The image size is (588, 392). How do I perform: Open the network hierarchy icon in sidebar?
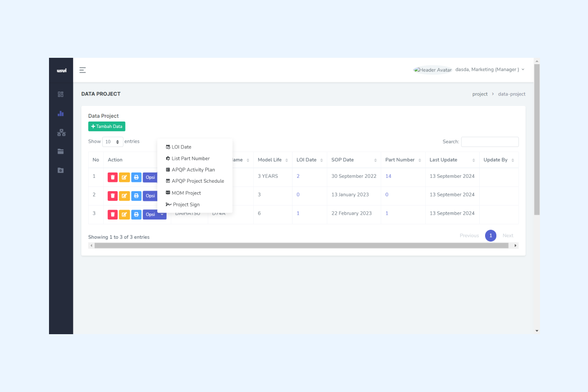(x=61, y=132)
